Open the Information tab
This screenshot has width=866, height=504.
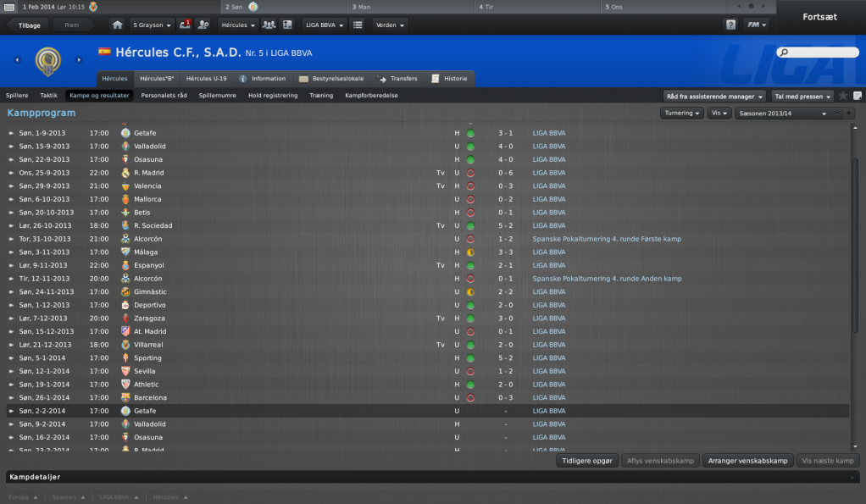(263, 79)
